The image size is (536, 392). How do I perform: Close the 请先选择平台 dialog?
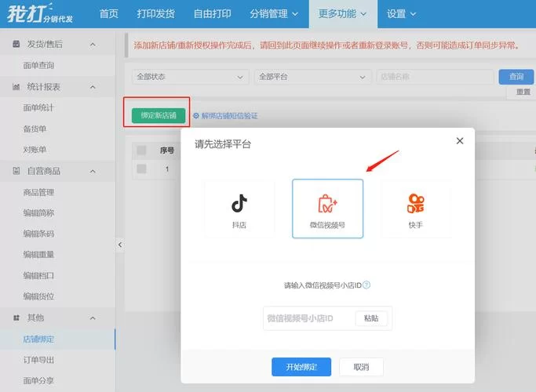pos(460,140)
